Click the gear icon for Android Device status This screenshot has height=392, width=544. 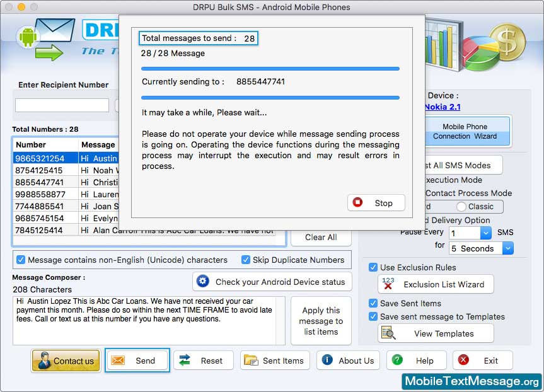point(203,281)
